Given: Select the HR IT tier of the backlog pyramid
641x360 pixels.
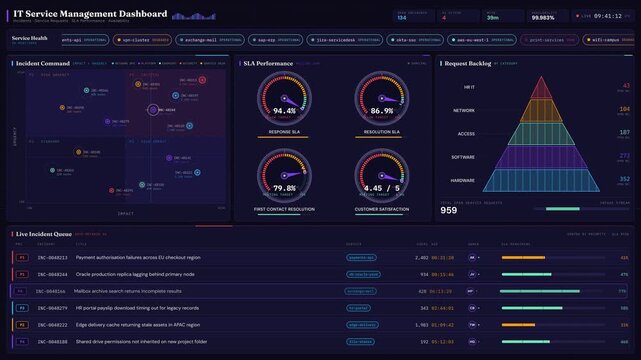Looking at the screenshot, I should click(541, 88).
